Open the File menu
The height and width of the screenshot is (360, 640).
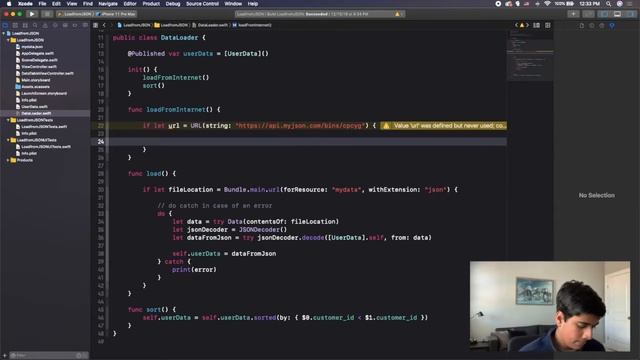pos(42,4)
